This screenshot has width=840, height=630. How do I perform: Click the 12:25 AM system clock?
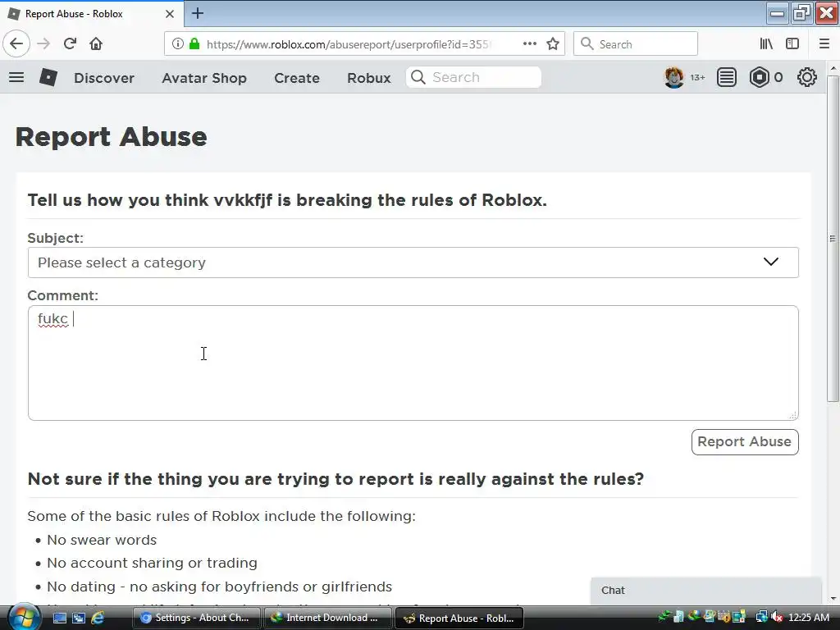click(809, 618)
